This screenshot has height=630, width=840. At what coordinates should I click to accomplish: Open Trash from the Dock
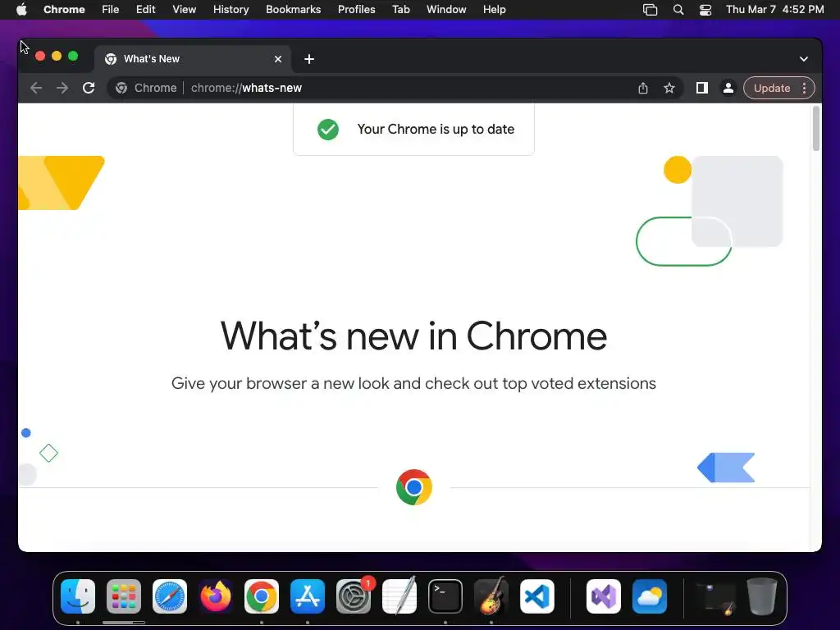click(x=762, y=596)
